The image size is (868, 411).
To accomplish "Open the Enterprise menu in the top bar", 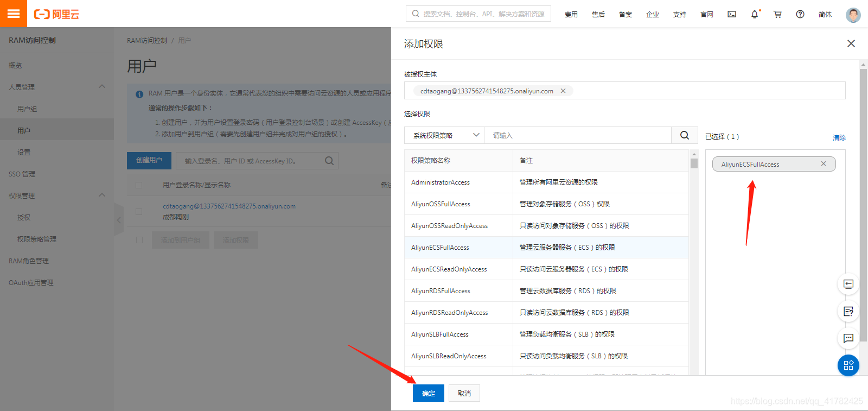I will pyautogui.click(x=652, y=15).
